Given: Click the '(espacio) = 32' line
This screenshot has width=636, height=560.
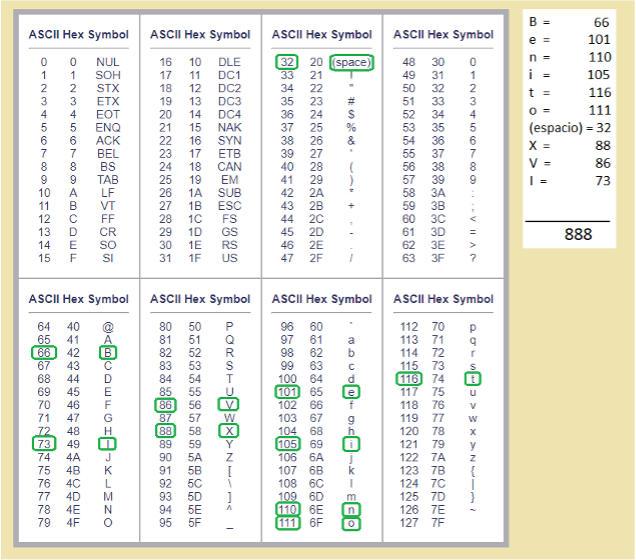Looking at the screenshot, I should tap(569, 128).
